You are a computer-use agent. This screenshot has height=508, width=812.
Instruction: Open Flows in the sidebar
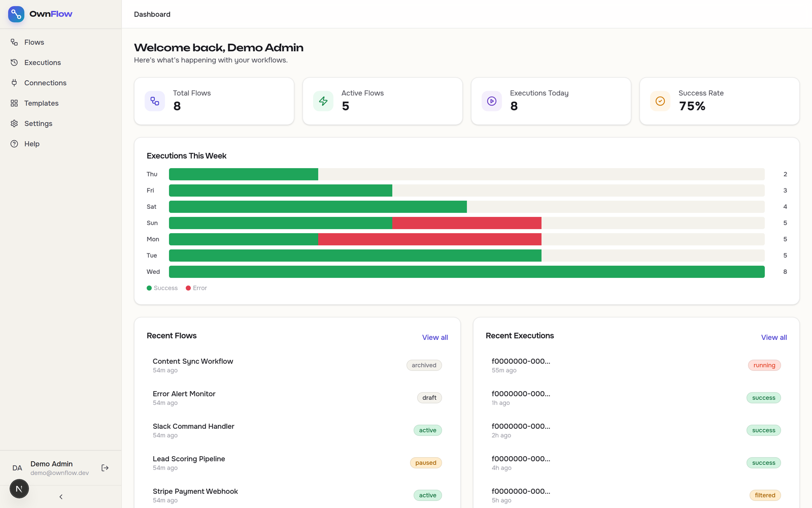click(61, 42)
